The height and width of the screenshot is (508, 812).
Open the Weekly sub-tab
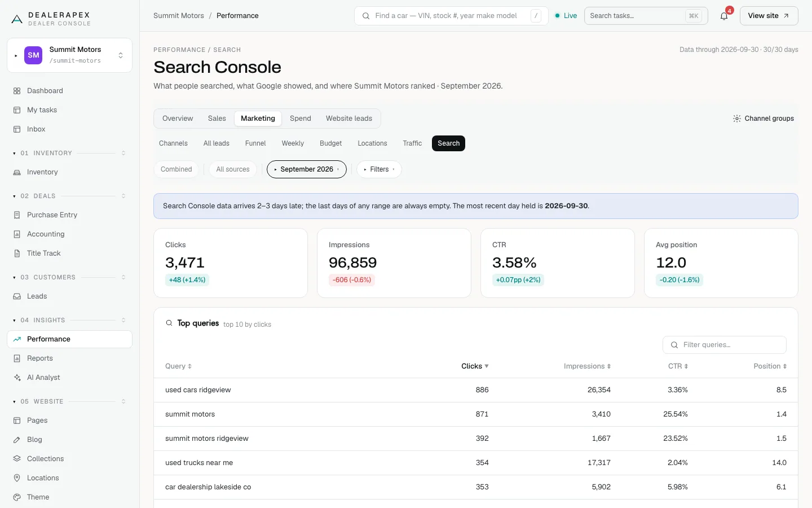coord(293,143)
